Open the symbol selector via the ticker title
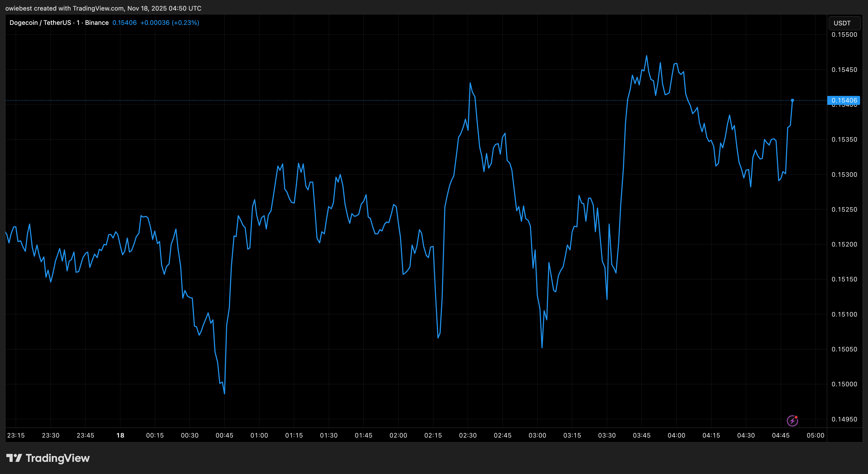The image size is (868, 474). (40, 22)
